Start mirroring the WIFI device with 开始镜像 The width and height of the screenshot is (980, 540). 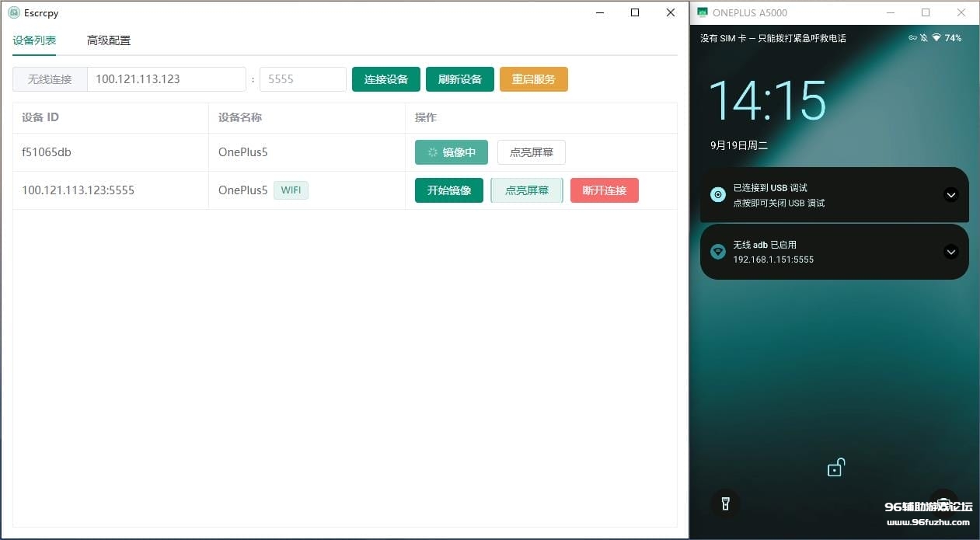[448, 190]
